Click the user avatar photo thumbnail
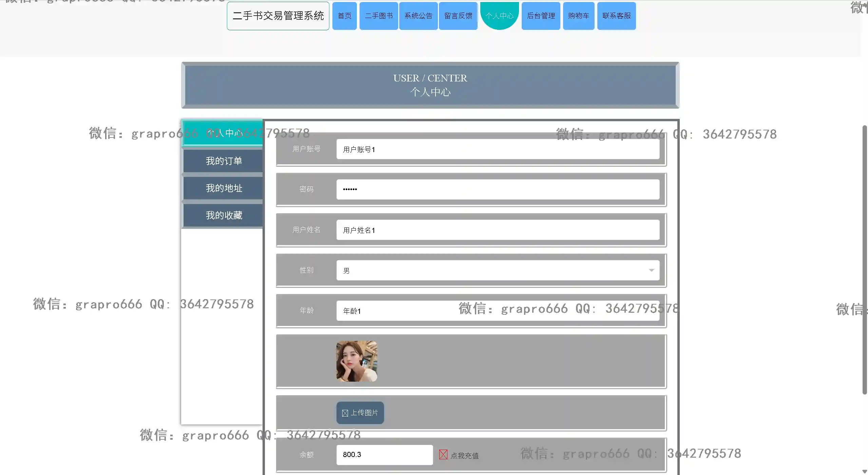868x475 pixels. click(356, 361)
